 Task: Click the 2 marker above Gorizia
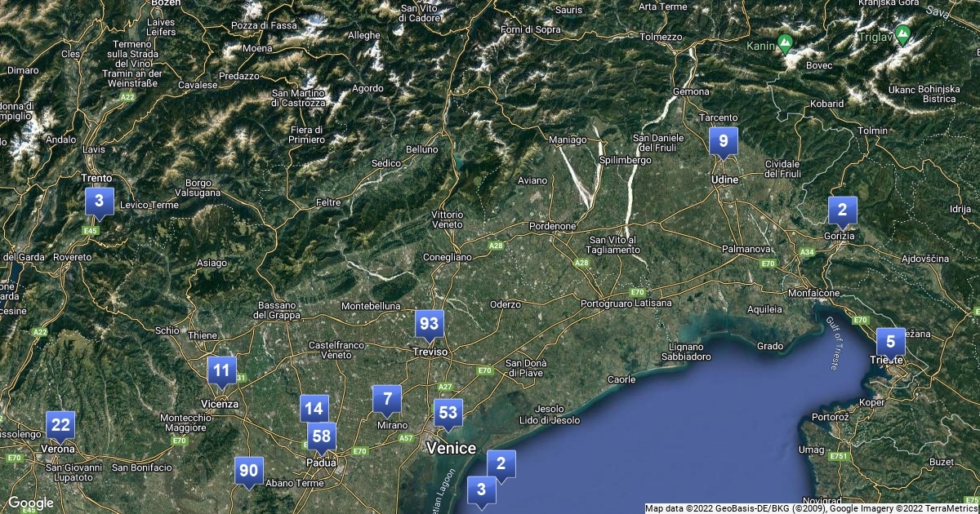[842, 210]
